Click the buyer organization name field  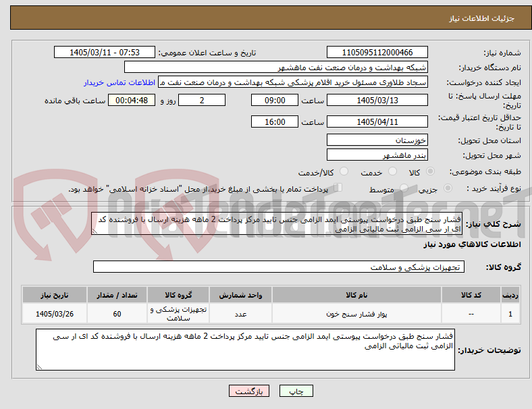276,67
